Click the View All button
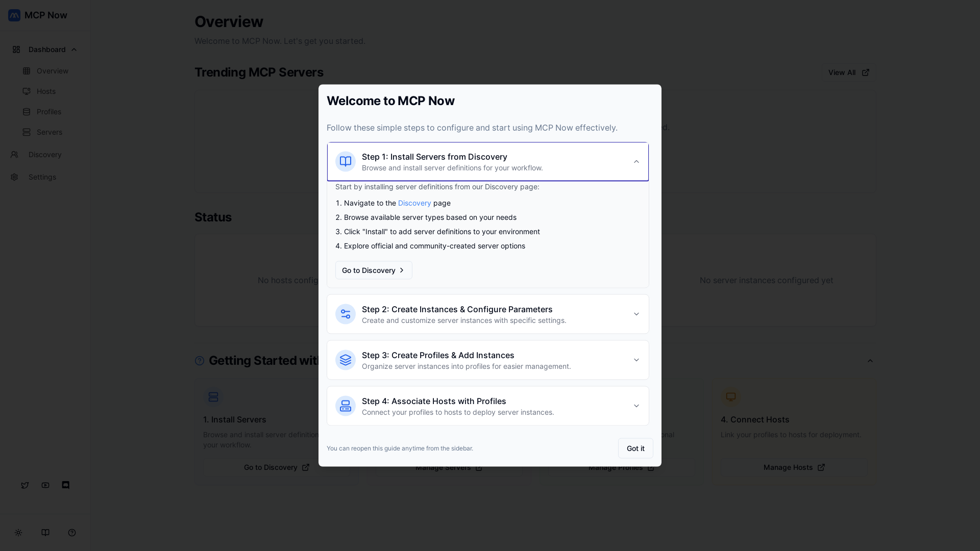 coord(848,72)
